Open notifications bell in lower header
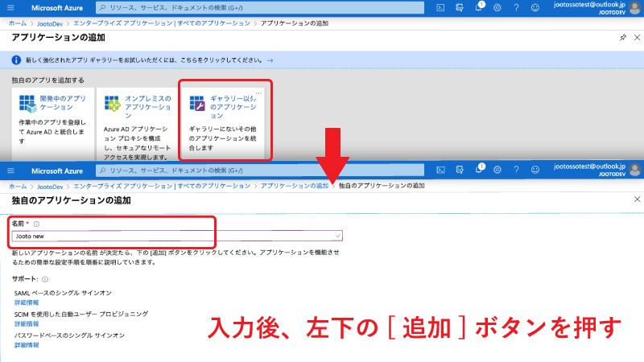644x362 pixels. coord(479,169)
